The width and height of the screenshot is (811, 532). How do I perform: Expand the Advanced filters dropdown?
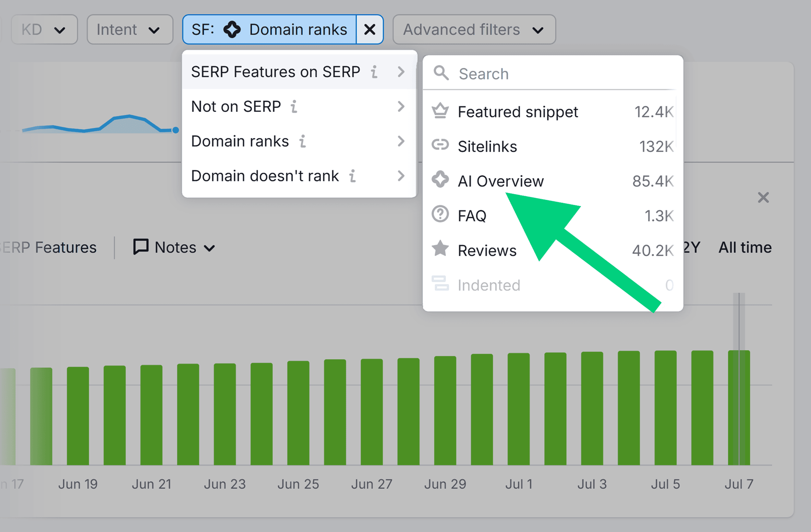click(x=474, y=30)
